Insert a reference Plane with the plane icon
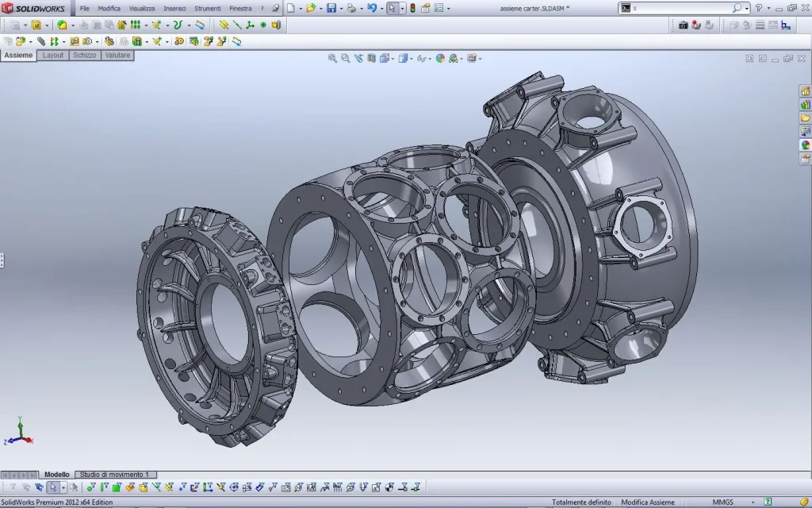This screenshot has height=508, width=812. tap(224, 25)
